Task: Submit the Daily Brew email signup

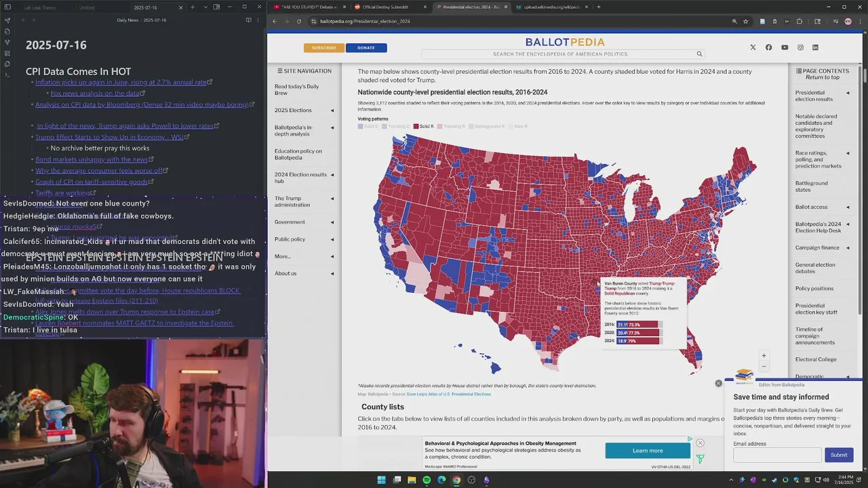Action: (x=839, y=455)
